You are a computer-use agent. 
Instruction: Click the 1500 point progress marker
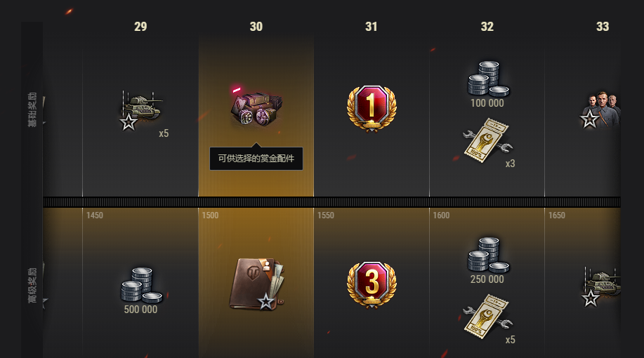(x=210, y=216)
